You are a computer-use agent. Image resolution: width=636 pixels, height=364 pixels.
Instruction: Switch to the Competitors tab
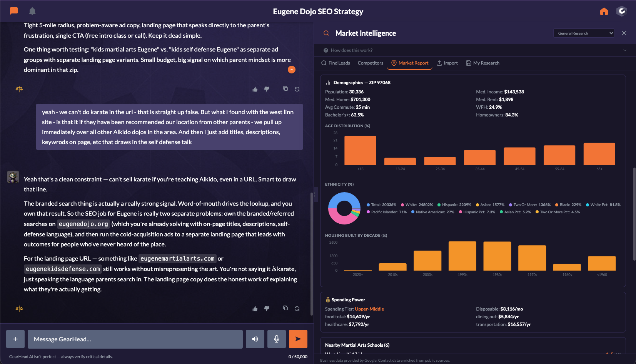point(370,63)
